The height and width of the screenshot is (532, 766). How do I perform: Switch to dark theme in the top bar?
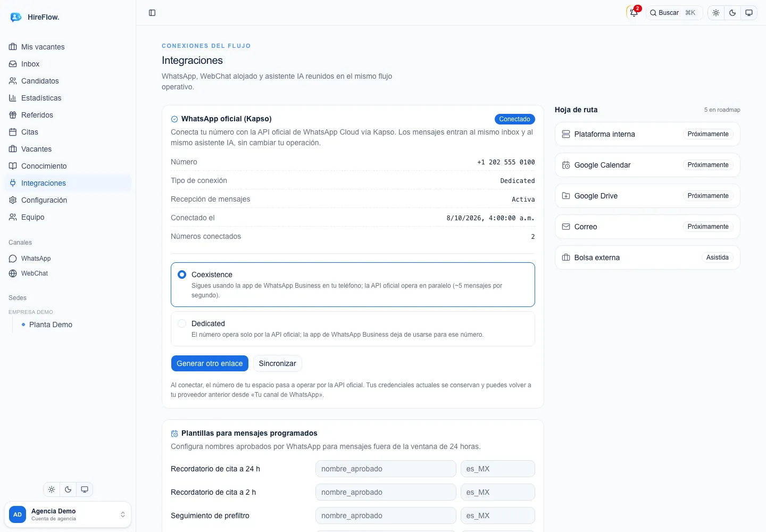click(732, 13)
